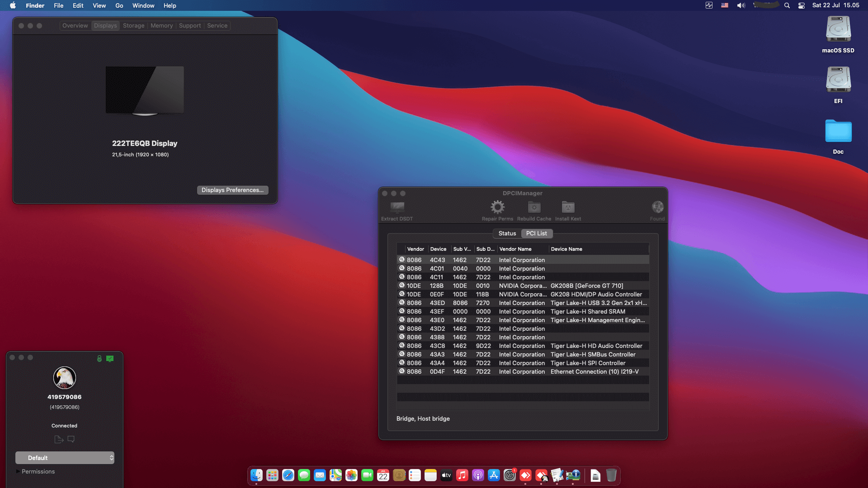Open the Trash in the Dock
This screenshot has width=868, height=488.
pyautogui.click(x=611, y=475)
